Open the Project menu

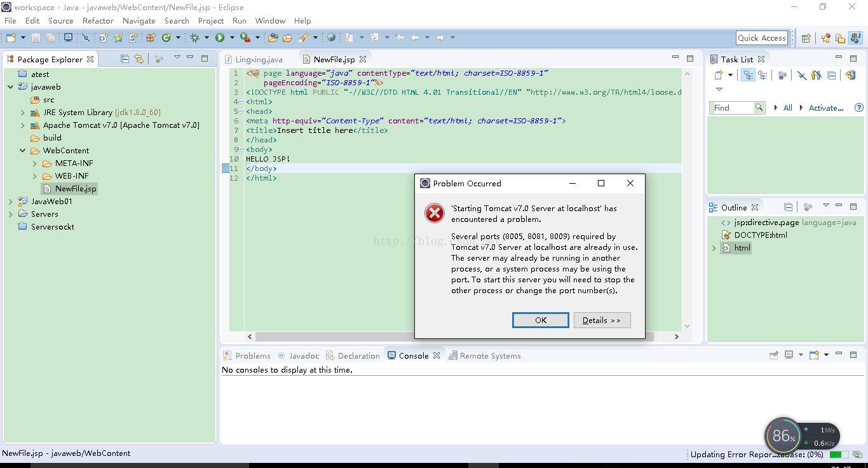(x=211, y=20)
